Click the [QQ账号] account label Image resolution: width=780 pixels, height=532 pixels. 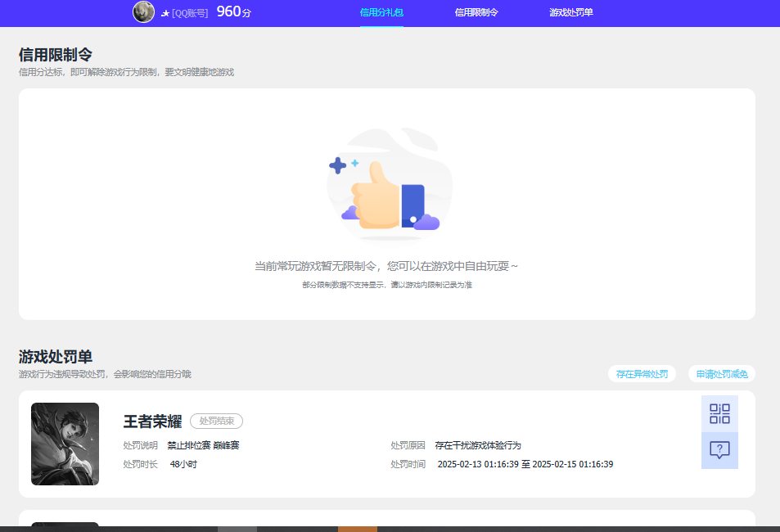190,13
